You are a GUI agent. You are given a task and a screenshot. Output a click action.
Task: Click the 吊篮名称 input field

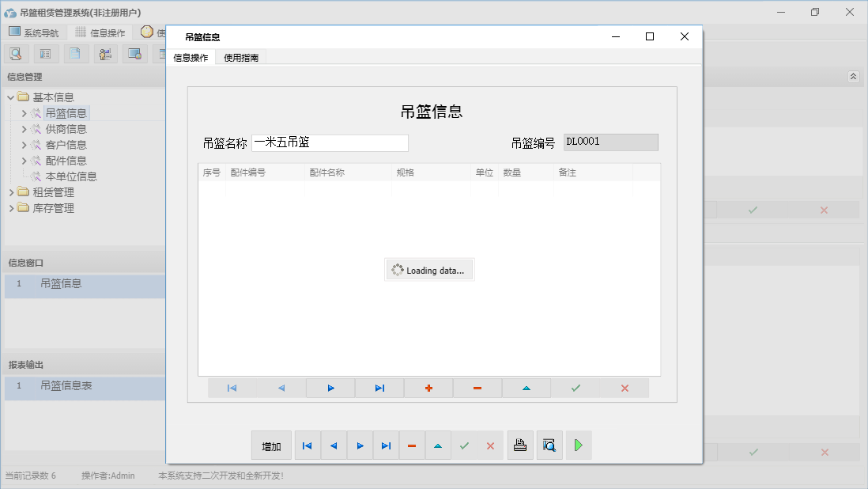[330, 143]
